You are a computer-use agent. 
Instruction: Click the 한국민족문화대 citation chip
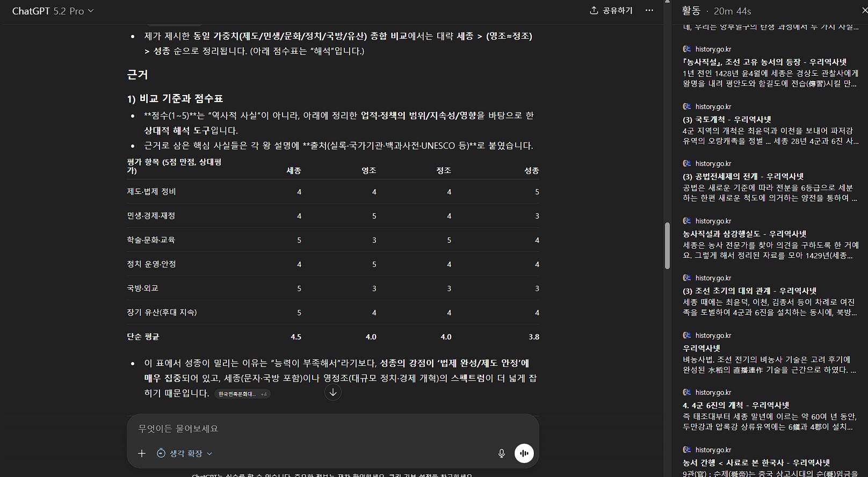tap(242, 394)
